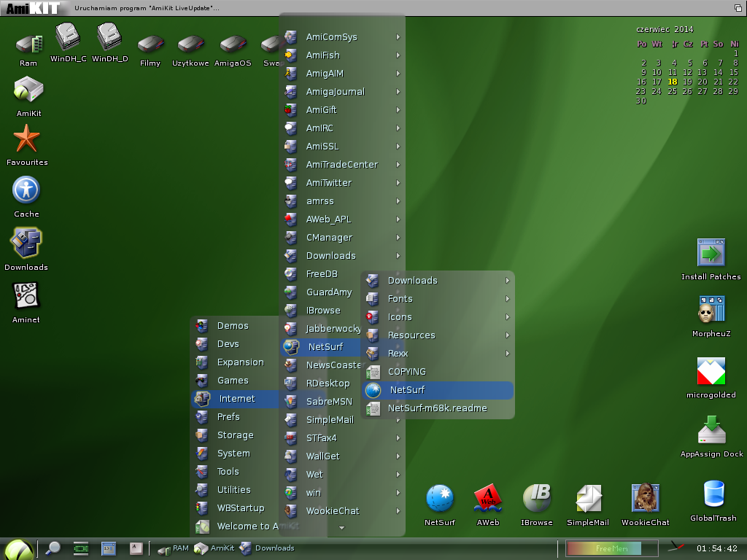
Task: Launch the NetSurf dock icon
Action: coord(439,499)
